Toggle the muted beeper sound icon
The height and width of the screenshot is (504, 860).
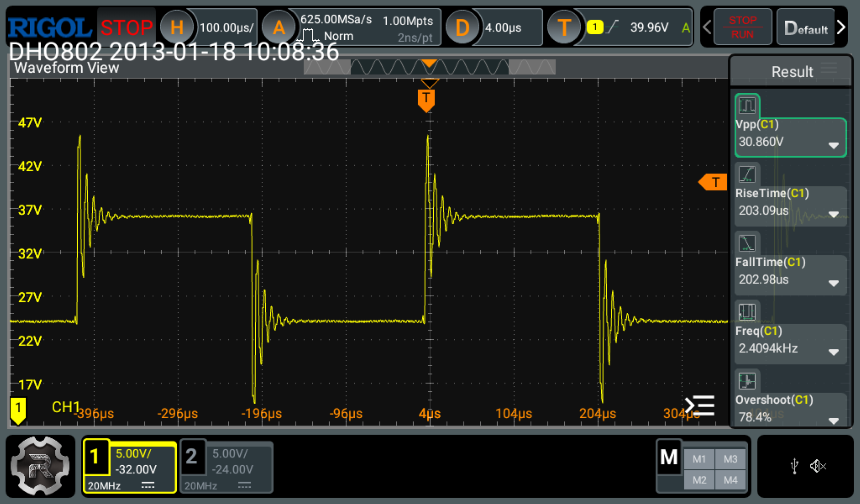818,466
